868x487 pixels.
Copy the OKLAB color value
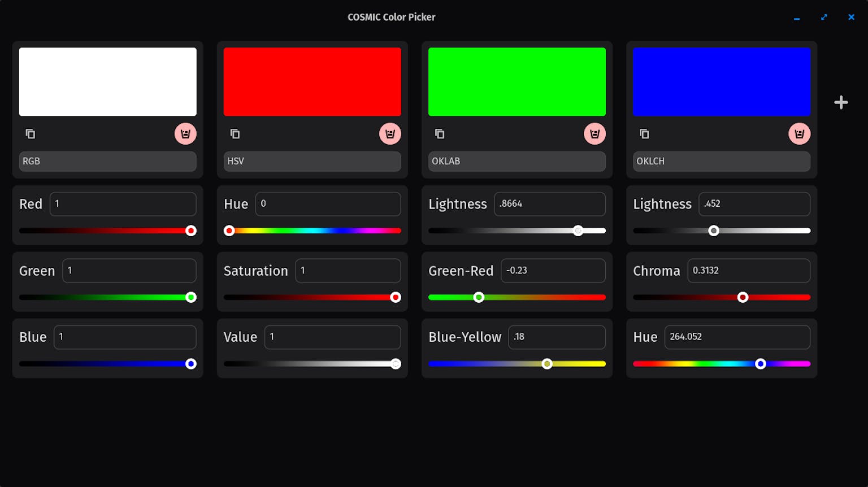point(439,133)
